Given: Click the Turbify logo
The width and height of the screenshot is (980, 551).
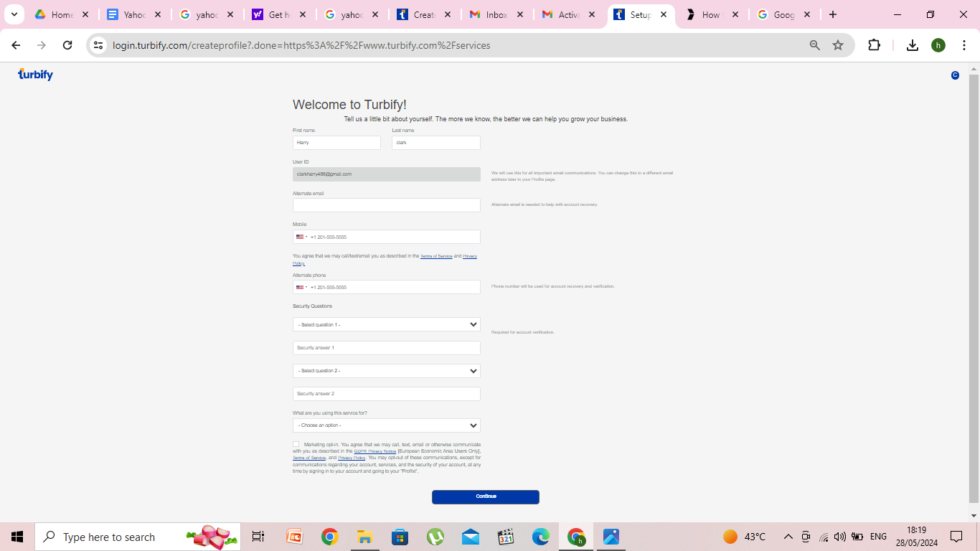Looking at the screenshot, I should click(x=35, y=75).
